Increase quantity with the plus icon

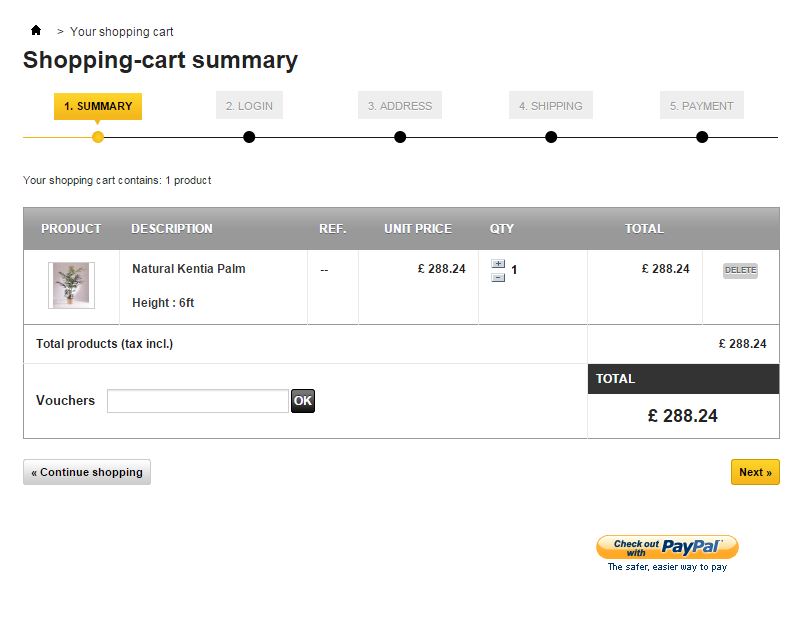(x=498, y=264)
